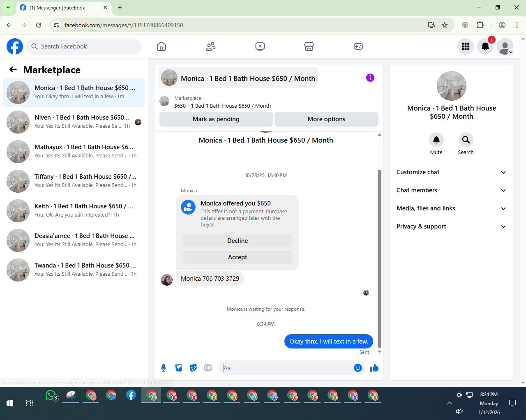The height and width of the screenshot is (420, 526).
Task: Accept Monica's $650 offer
Action: coord(238,257)
